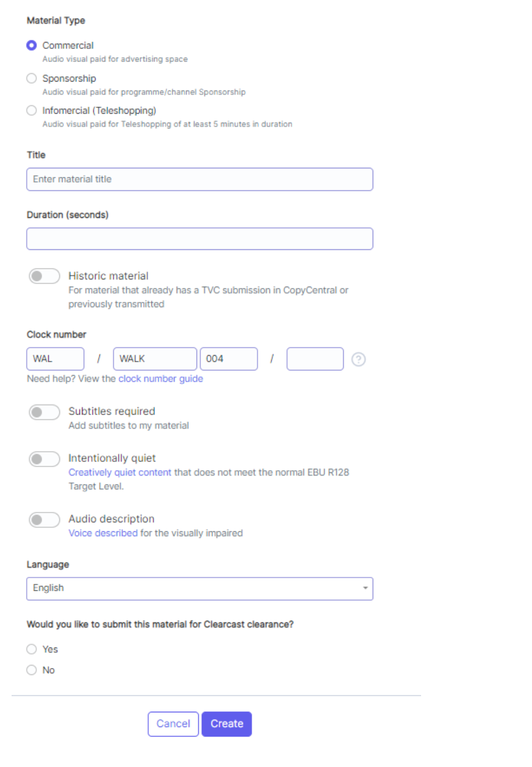Open the Creatively quiet content link

[120, 472]
